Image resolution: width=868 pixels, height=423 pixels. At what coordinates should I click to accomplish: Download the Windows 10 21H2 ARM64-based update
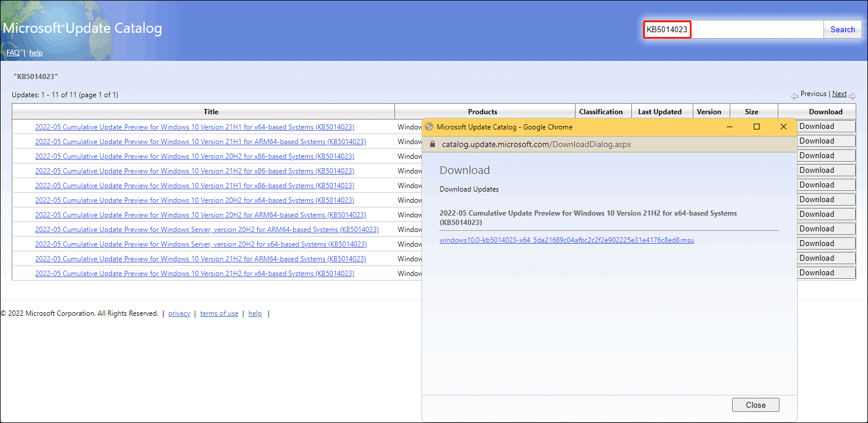coord(826,258)
